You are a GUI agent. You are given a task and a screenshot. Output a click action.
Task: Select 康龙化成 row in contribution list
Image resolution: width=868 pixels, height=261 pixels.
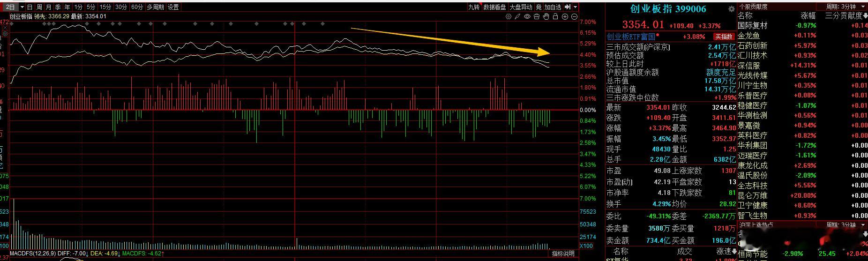click(x=802, y=165)
